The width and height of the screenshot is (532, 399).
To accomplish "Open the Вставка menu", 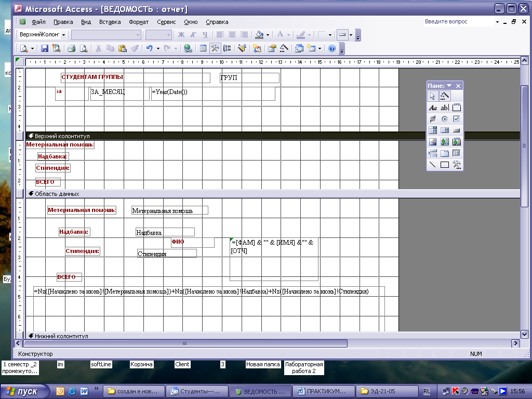I will click(x=110, y=22).
